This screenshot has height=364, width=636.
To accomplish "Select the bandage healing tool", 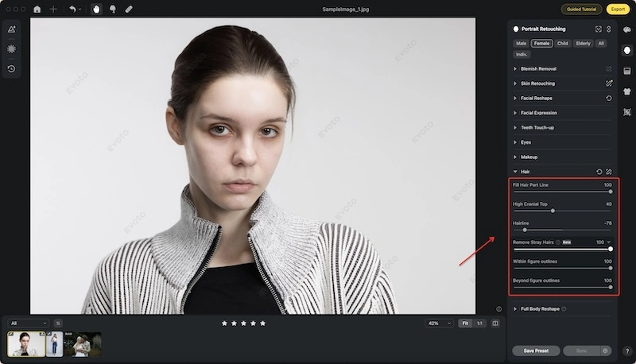I will coord(129,9).
